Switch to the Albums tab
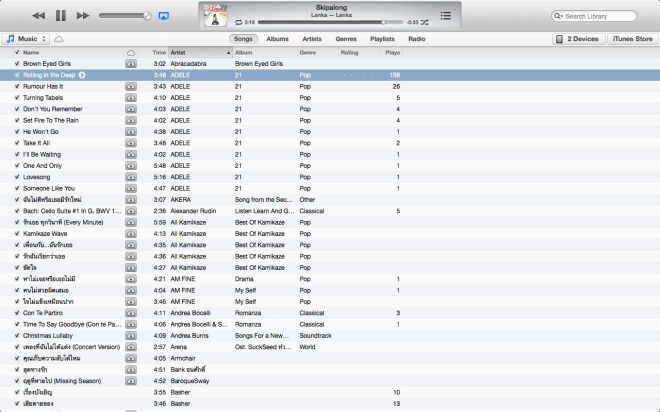 (x=278, y=38)
